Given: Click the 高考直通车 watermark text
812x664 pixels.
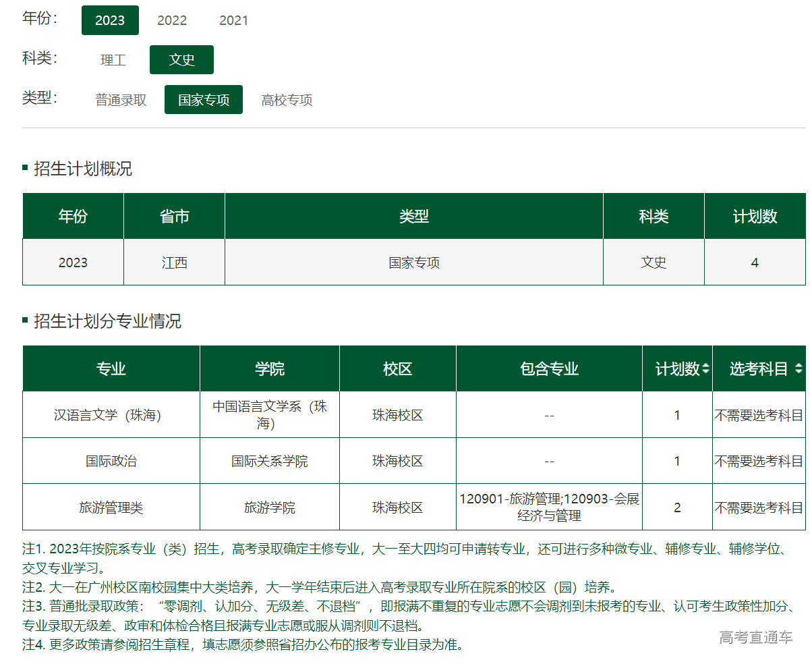Looking at the screenshot, I should click(755, 637).
